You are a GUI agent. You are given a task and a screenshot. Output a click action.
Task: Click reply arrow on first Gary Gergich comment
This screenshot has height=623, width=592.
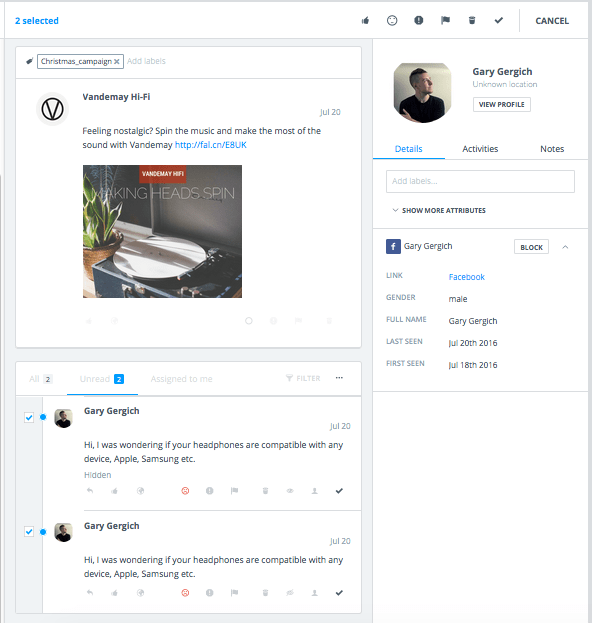pyautogui.click(x=90, y=491)
